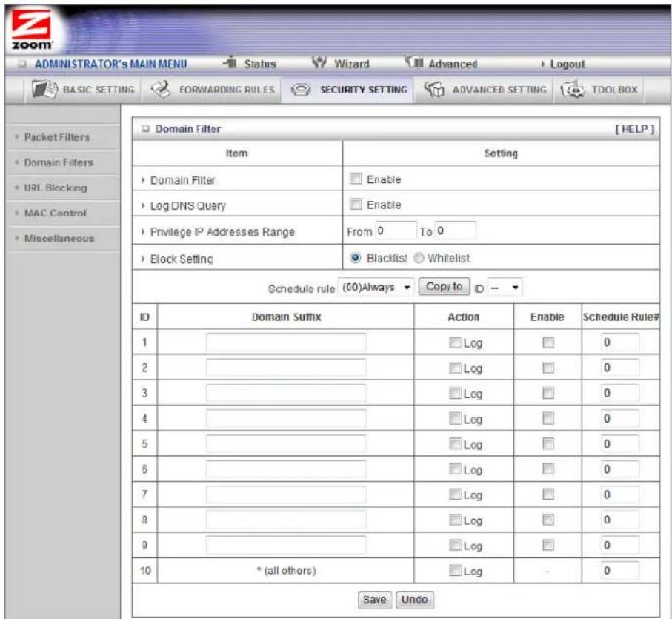Click the Domain Suffix field for ID 5

coord(286,443)
